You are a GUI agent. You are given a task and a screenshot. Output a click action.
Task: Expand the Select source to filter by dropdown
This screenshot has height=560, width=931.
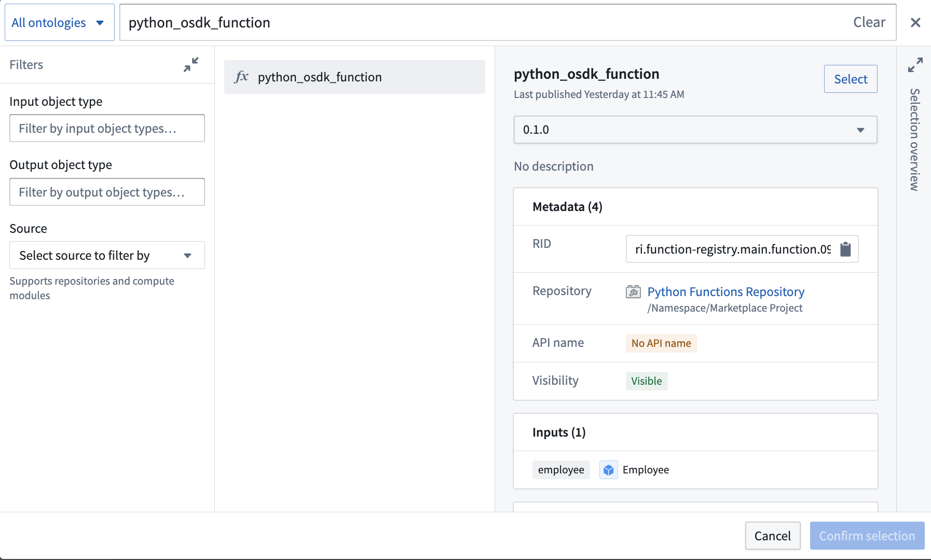pyautogui.click(x=107, y=255)
